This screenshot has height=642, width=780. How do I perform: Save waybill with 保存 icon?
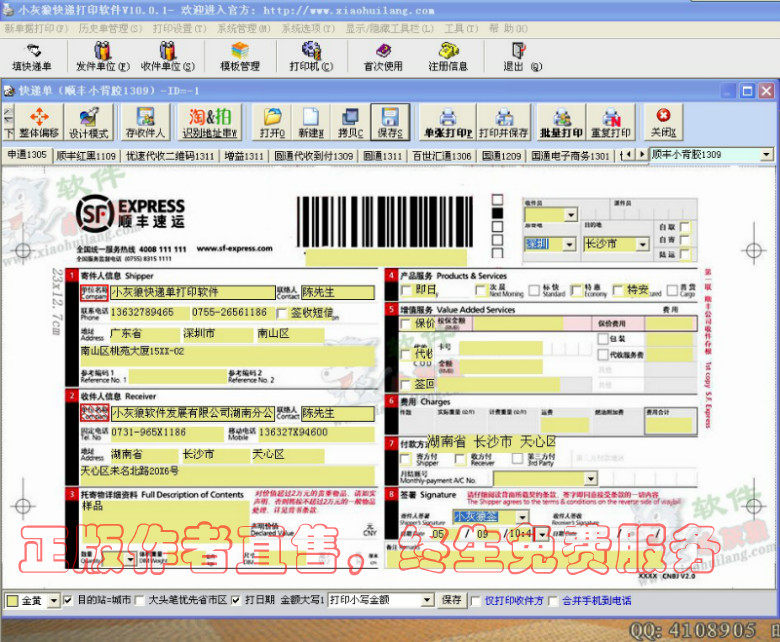(x=390, y=122)
